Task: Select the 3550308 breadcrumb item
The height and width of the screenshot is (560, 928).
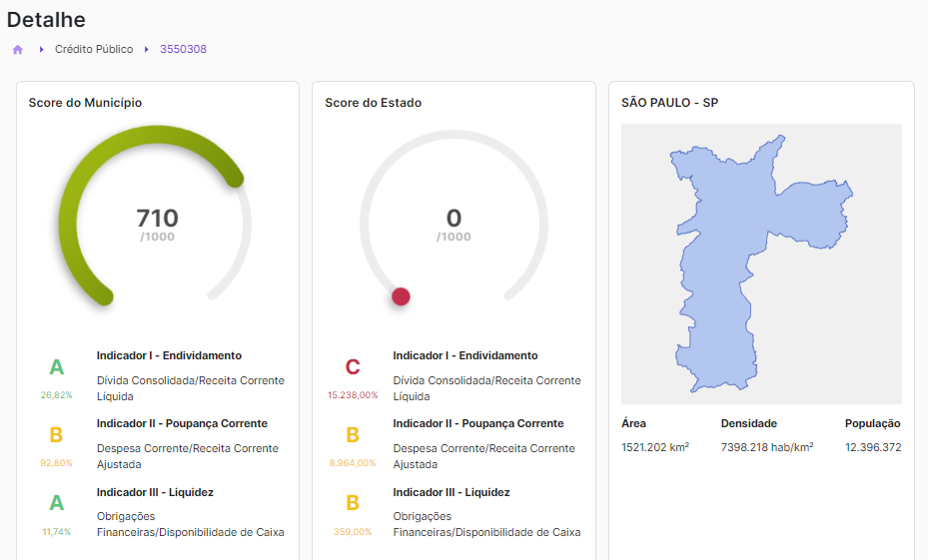Action: [x=183, y=49]
